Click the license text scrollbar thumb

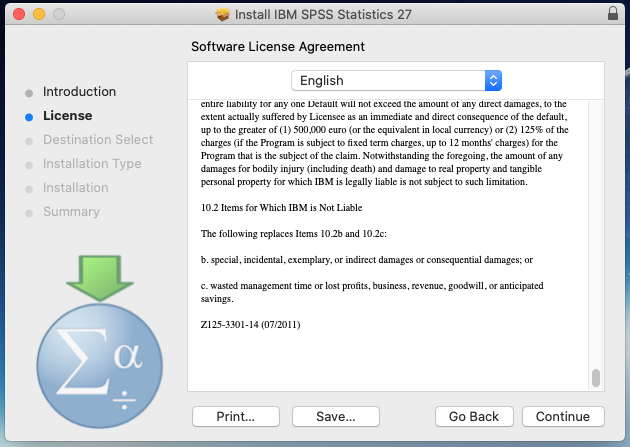click(596, 378)
